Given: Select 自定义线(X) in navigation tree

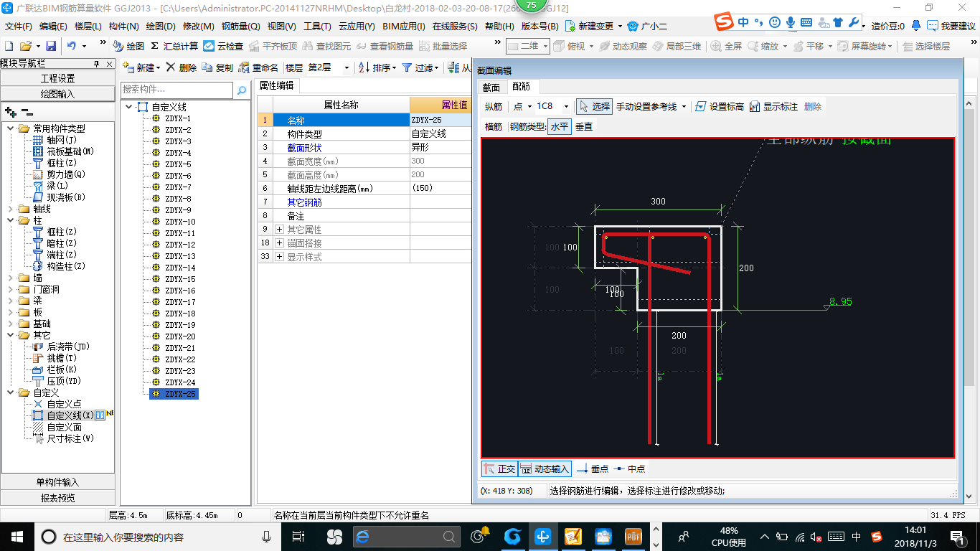Looking at the screenshot, I should pos(70,415).
